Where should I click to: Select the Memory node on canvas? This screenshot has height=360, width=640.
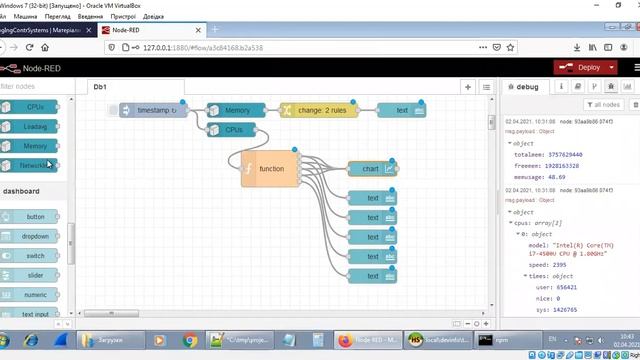236,110
